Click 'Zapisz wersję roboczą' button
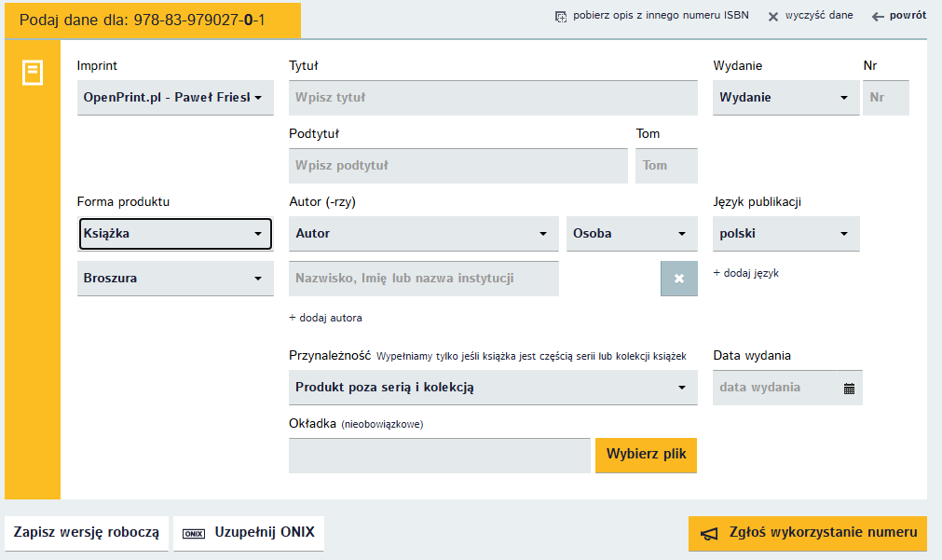This screenshot has height=560, width=942. [x=87, y=533]
